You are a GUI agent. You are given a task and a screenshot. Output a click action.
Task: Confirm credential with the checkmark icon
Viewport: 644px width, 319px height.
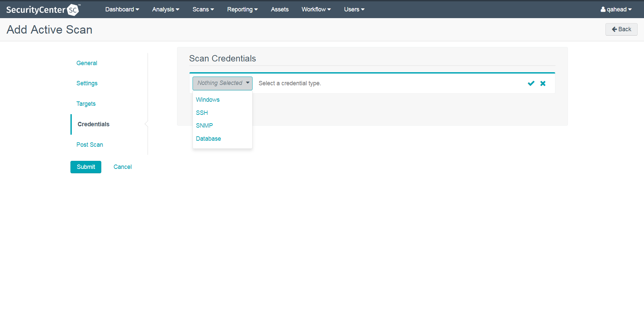(x=531, y=83)
